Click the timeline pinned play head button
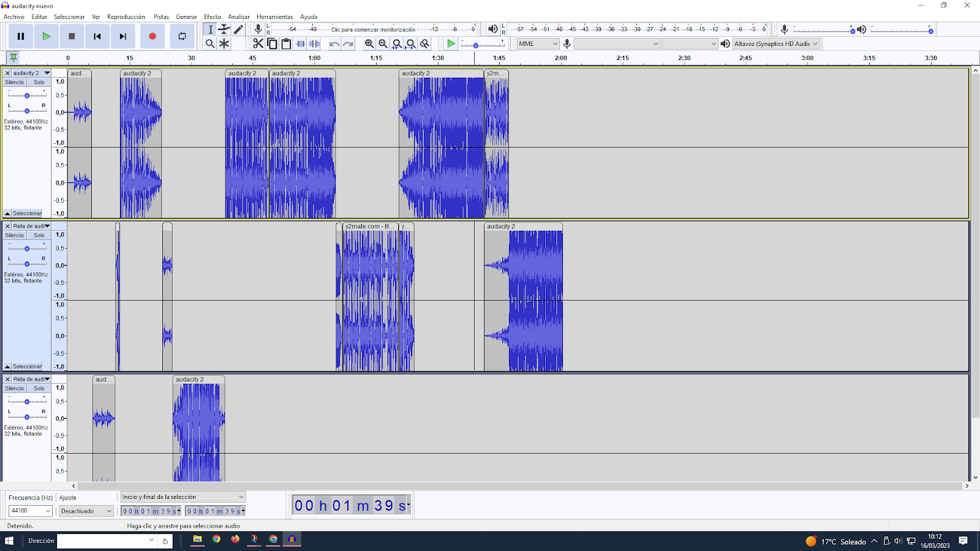Image resolution: width=980 pixels, height=551 pixels. point(13,58)
